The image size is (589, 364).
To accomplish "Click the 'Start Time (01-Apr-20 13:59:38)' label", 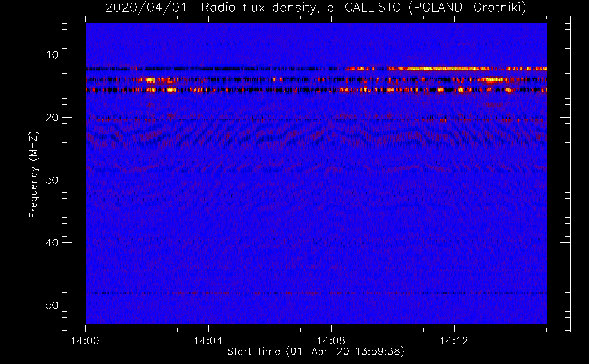I will coord(316,352).
